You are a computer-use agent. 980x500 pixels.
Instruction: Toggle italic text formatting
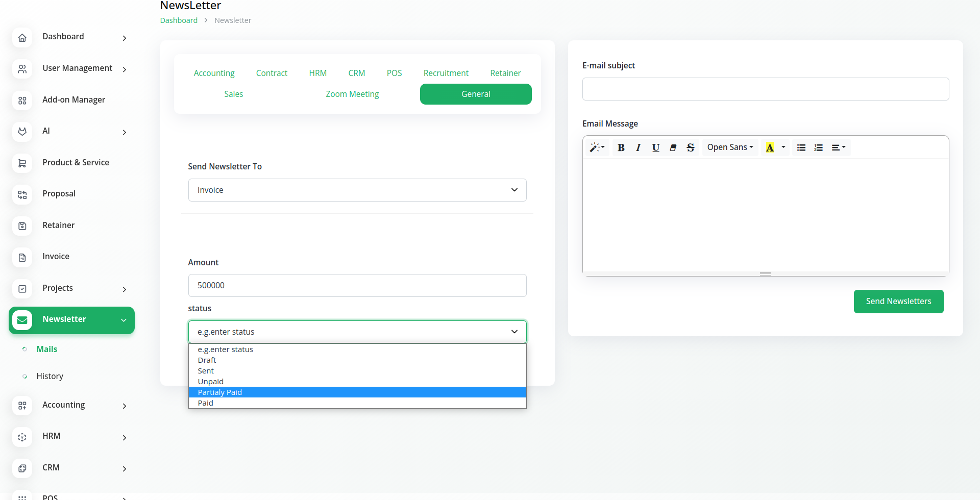tap(638, 147)
